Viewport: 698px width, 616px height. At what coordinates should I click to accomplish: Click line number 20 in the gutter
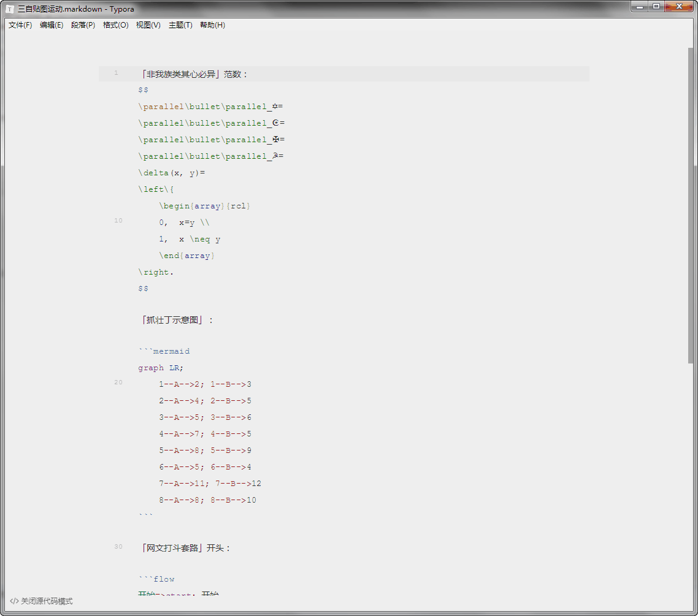[x=118, y=382]
